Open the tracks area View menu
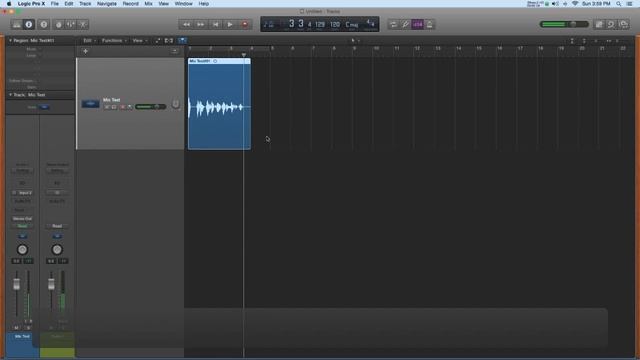The width and height of the screenshot is (640, 360). click(140, 40)
